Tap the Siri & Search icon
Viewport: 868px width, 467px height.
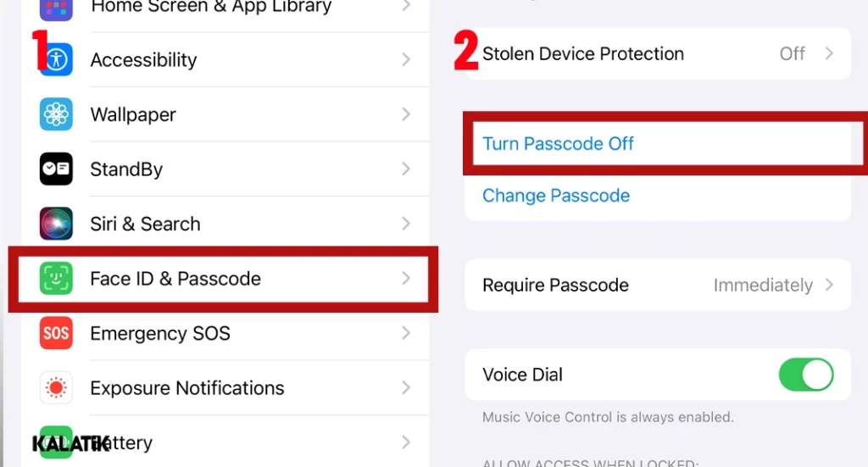[x=56, y=224]
